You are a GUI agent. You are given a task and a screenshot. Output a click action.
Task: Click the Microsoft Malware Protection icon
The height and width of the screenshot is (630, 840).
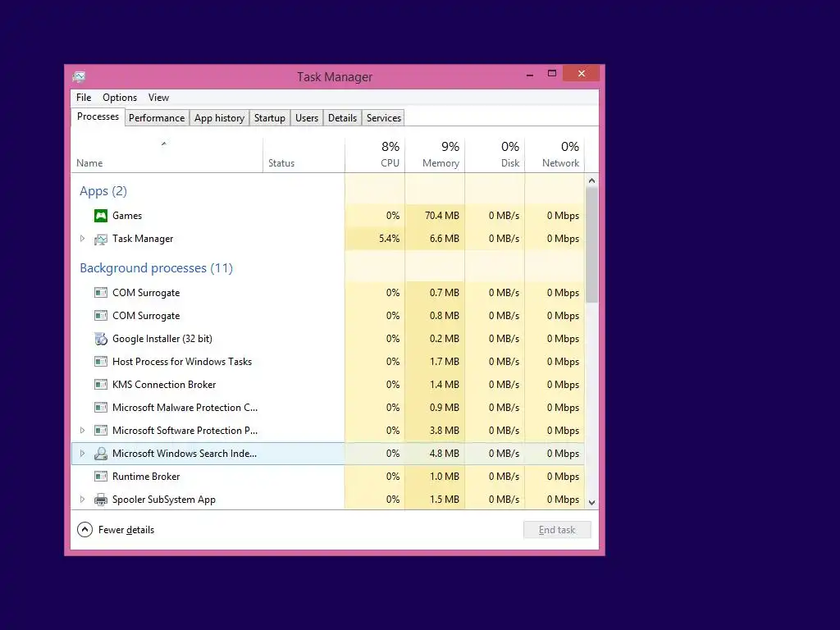click(x=101, y=408)
